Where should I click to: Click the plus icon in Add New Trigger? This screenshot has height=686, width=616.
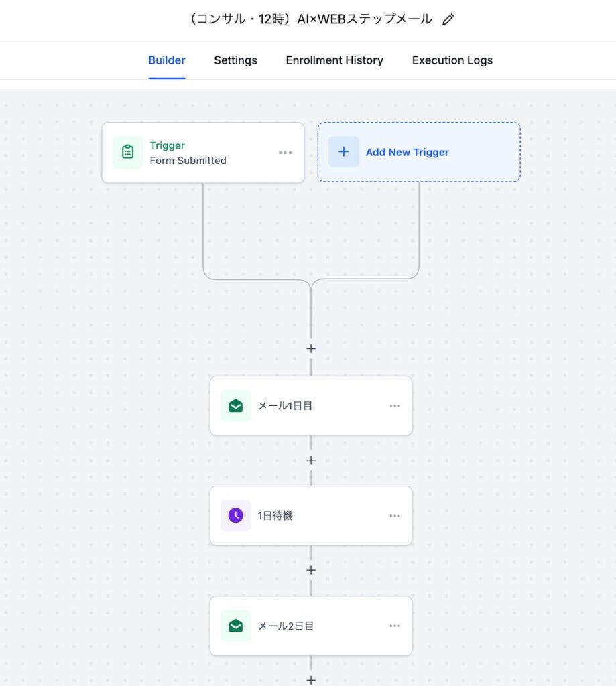pos(343,152)
